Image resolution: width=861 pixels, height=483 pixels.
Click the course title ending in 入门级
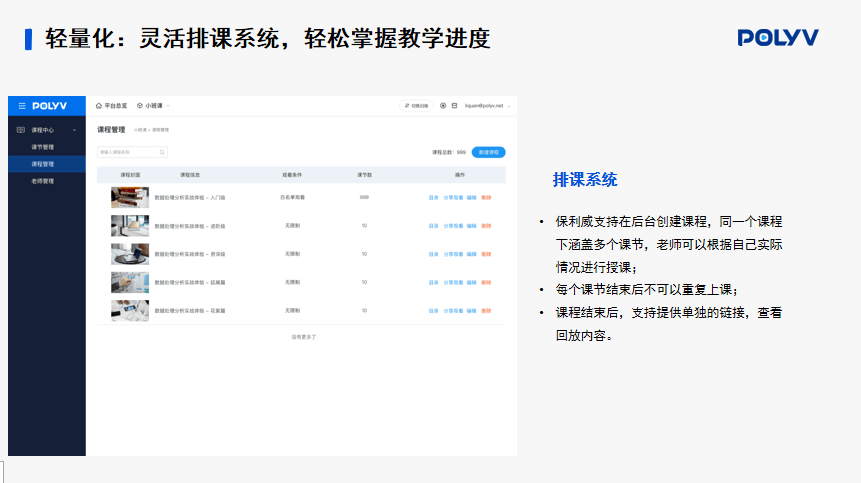[190, 198]
